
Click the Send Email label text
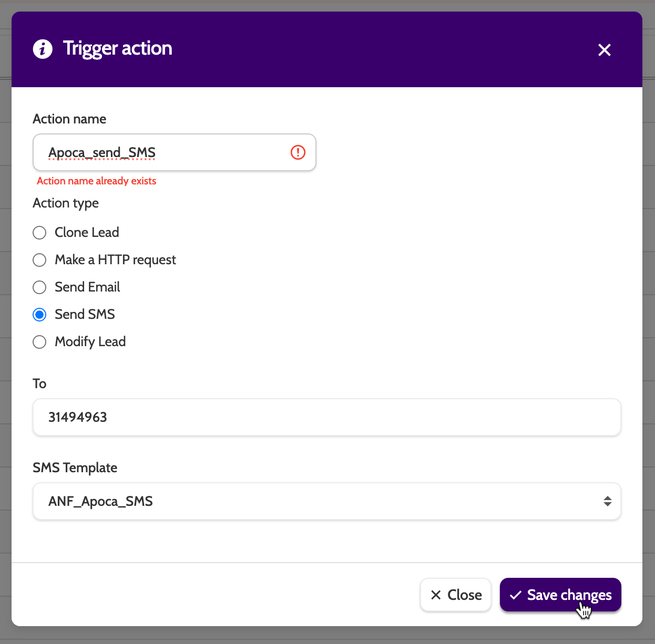click(x=87, y=287)
